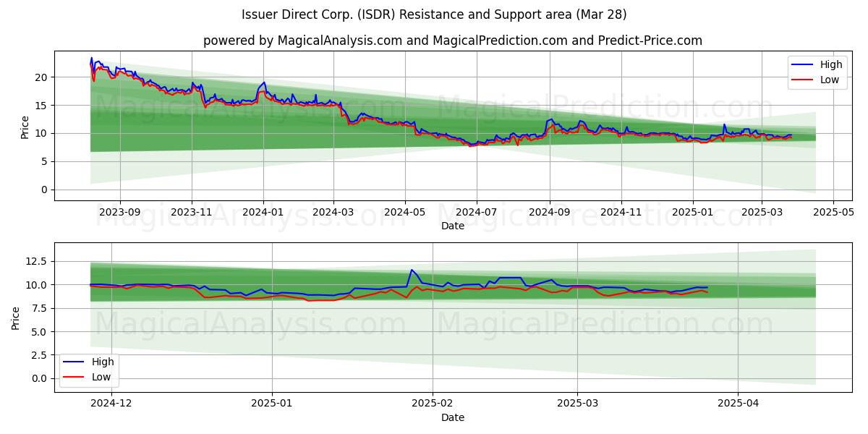Image resolution: width=868 pixels, height=434 pixels.
Task: Click the '15' y-axis tick on the top chart
Action: (43, 106)
